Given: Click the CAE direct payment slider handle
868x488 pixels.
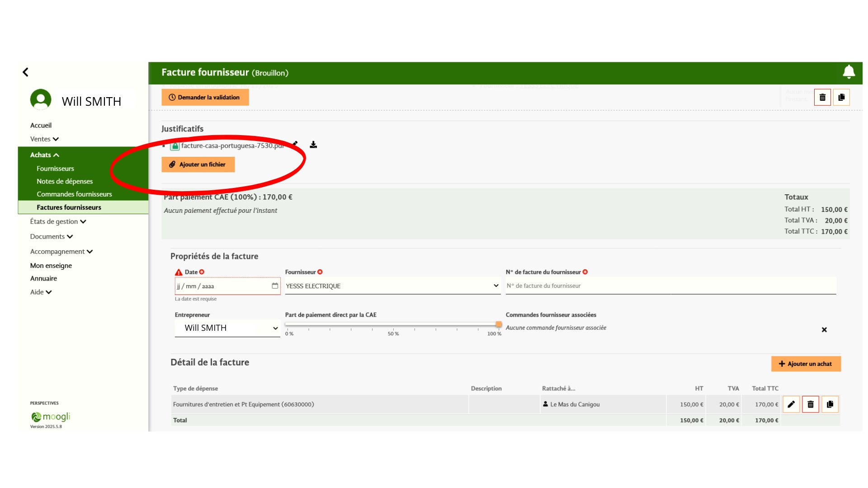Looking at the screenshot, I should click(498, 324).
